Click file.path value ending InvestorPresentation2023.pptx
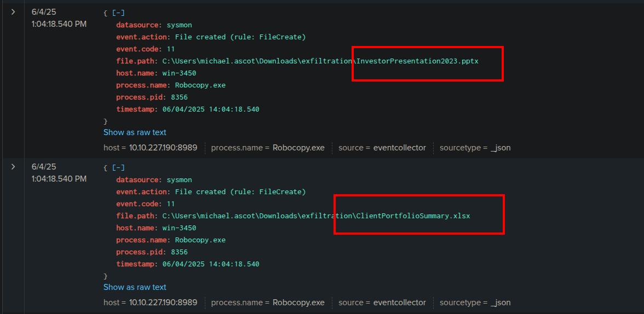644x314 pixels. [x=320, y=61]
